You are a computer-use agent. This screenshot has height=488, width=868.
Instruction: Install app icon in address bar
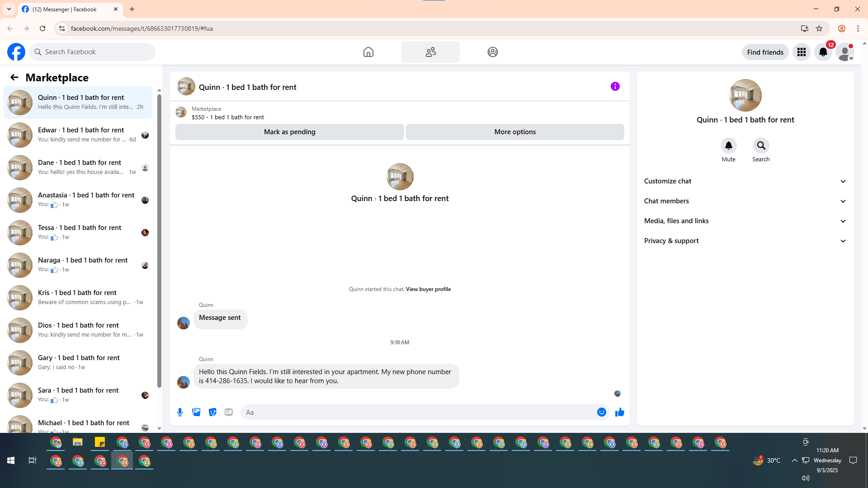804,28
